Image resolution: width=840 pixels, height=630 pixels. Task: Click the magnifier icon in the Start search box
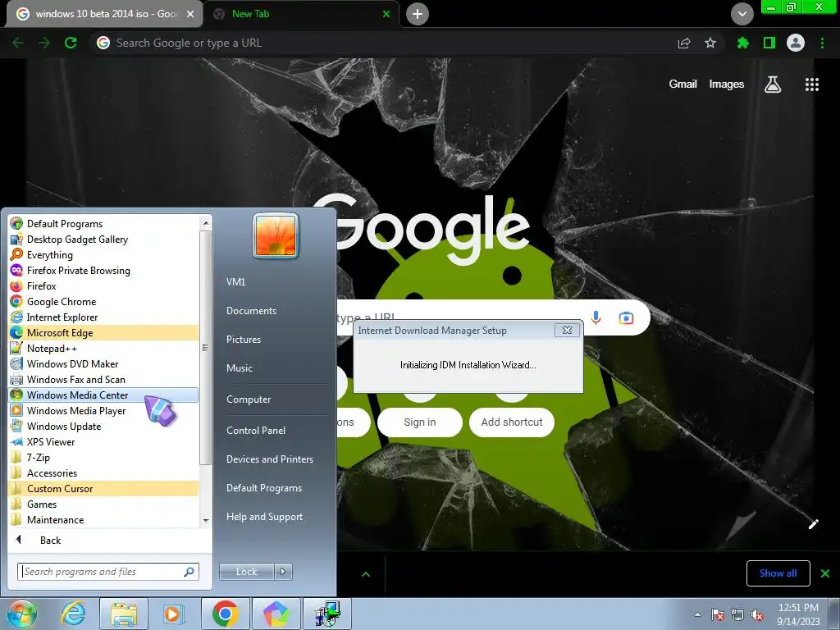(x=189, y=572)
